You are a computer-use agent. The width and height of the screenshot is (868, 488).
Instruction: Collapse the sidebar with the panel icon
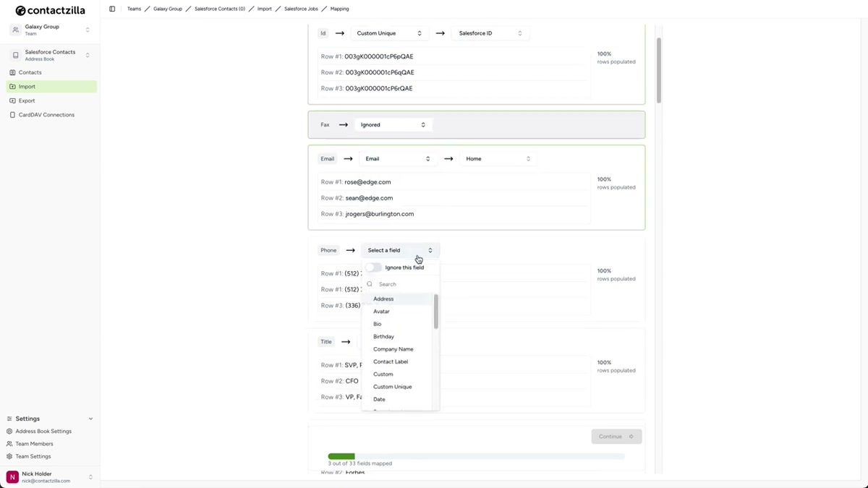(x=112, y=8)
